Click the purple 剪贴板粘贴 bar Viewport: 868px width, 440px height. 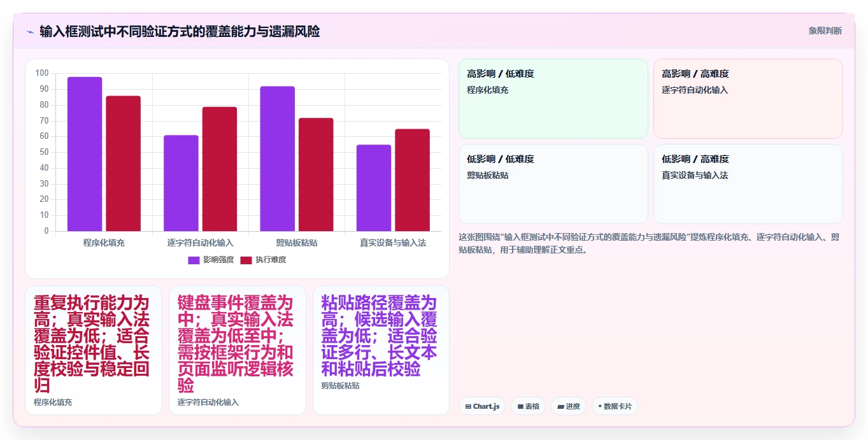point(277,159)
